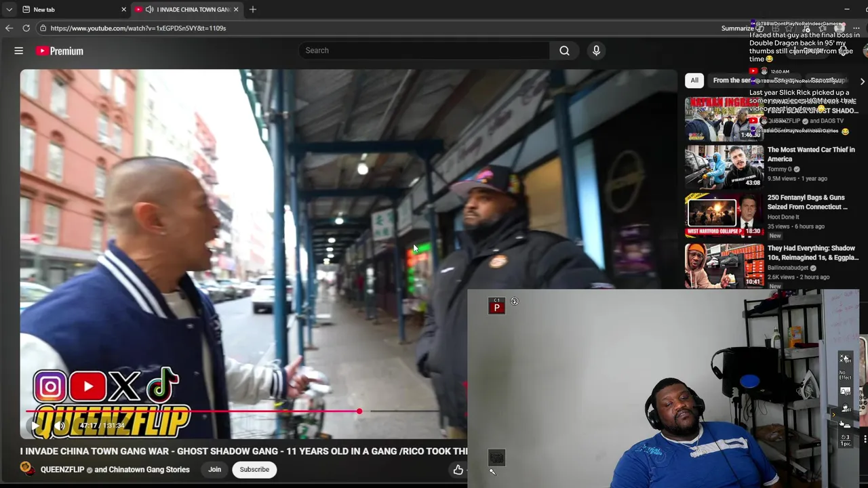
Task: Open The Most Wanted Car Thief thumbnail
Action: (724, 167)
